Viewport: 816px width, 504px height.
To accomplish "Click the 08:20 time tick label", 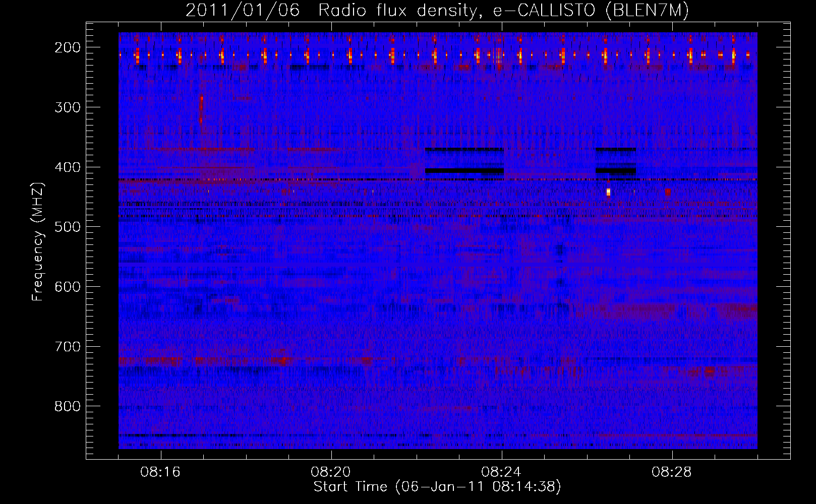I will pyautogui.click(x=331, y=472).
